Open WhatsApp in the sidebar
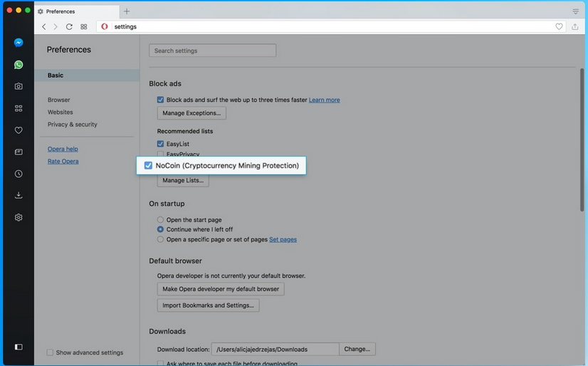Image resolution: width=588 pixels, height=366 pixels. pyautogui.click(x=19, y=65)
